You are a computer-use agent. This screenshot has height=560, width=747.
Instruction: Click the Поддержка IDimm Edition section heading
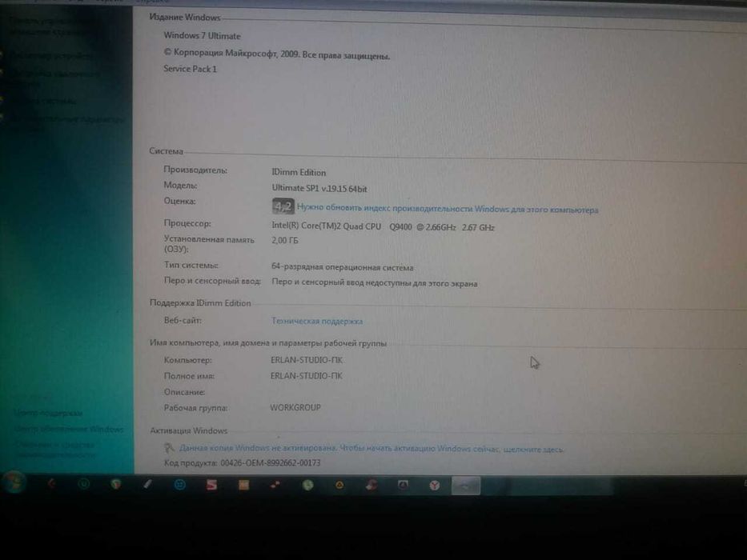[200, 303]
